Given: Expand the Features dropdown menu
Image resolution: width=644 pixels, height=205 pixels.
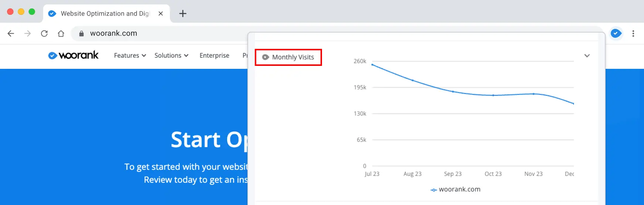Looking at the screenshot, I should (130, 56).
